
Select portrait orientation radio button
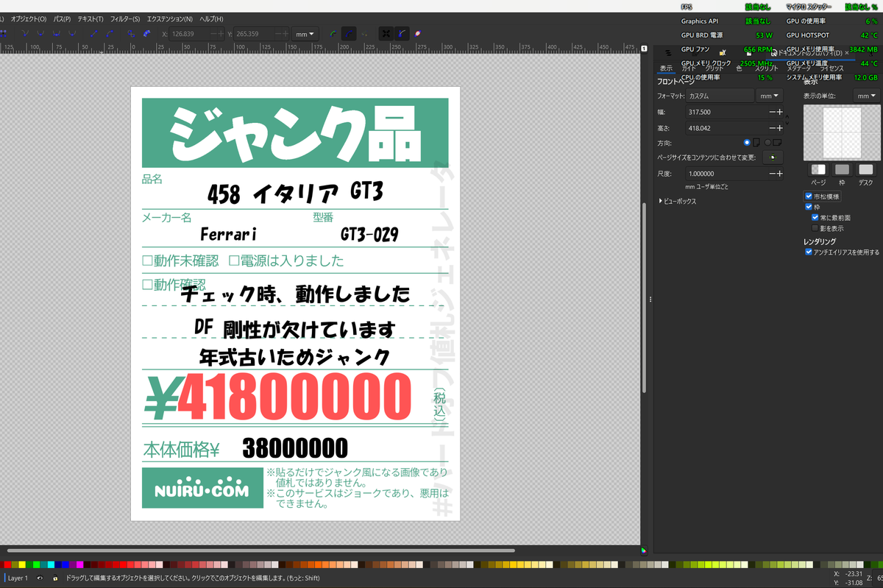point(747,142)
